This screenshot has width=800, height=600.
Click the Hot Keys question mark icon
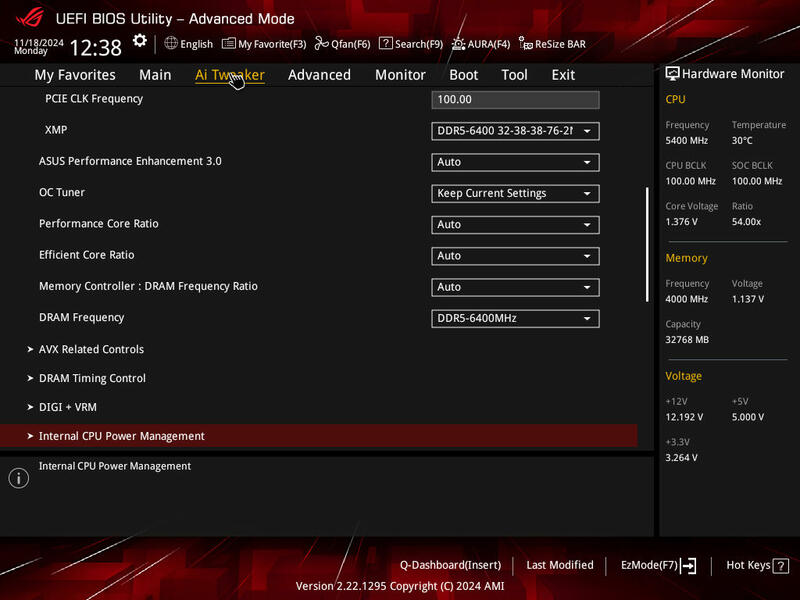(x=781, y=566)
